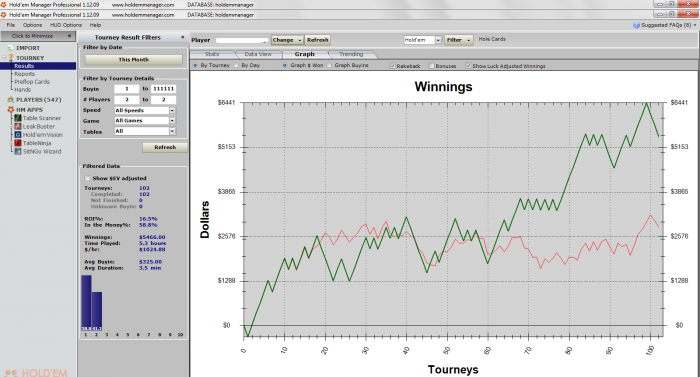Open Reports under TOURNEY
This screenshot has width=700, height=377.
pyautogui.click(x=25, y=74)
